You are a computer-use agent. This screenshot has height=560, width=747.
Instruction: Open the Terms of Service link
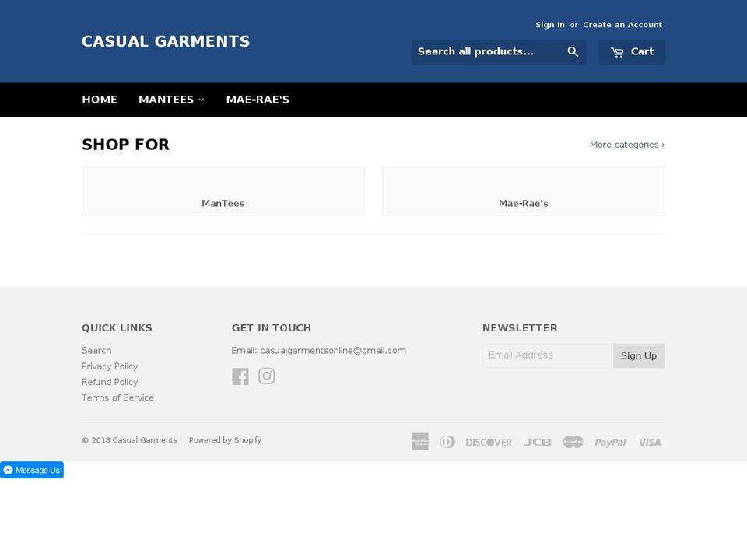point(117,397)
